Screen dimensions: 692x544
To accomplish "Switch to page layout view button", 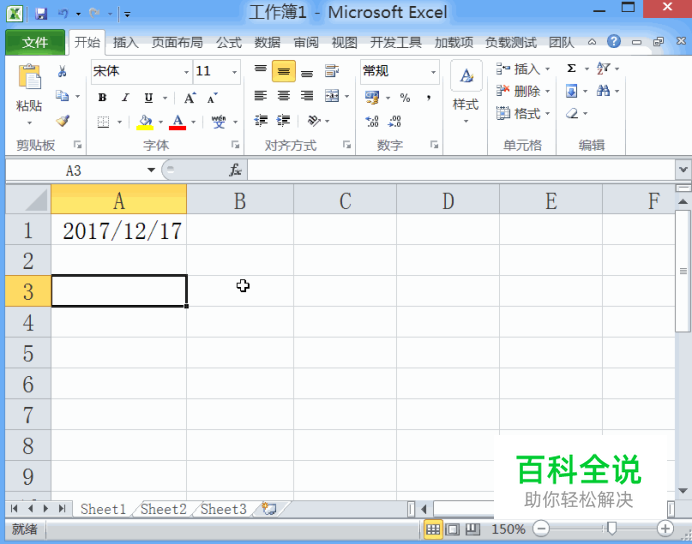I will pyautogui.click(x=452, y=529).
